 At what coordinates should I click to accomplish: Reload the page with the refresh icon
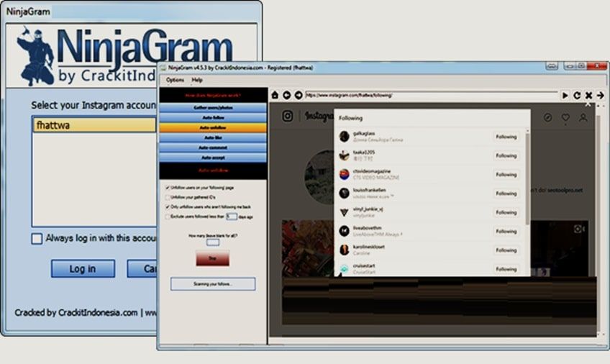(x=577, y=95)
